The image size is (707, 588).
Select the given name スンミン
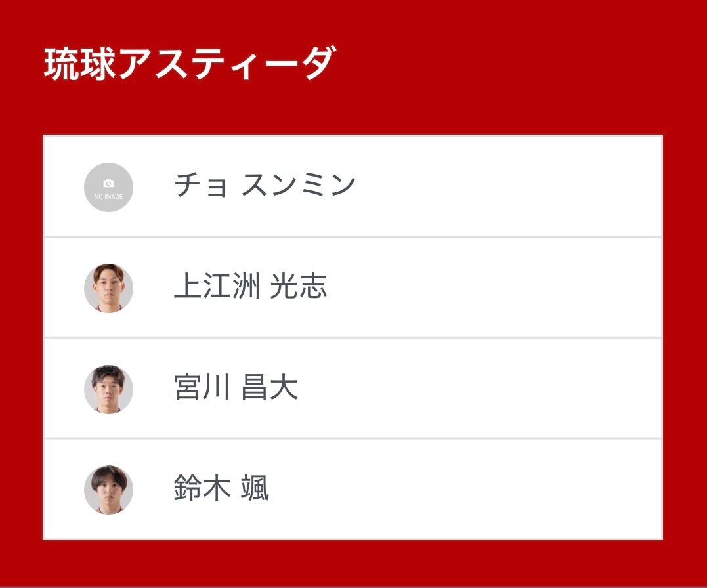(298, 186)
